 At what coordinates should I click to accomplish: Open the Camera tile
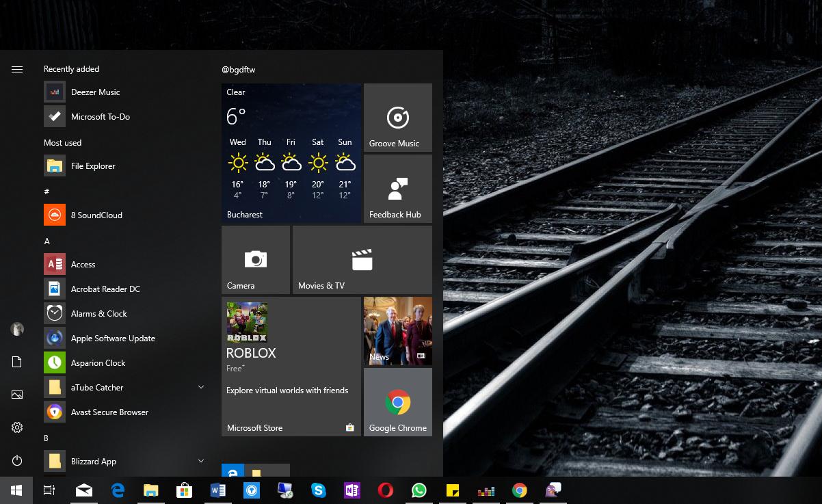pos(256,260)
